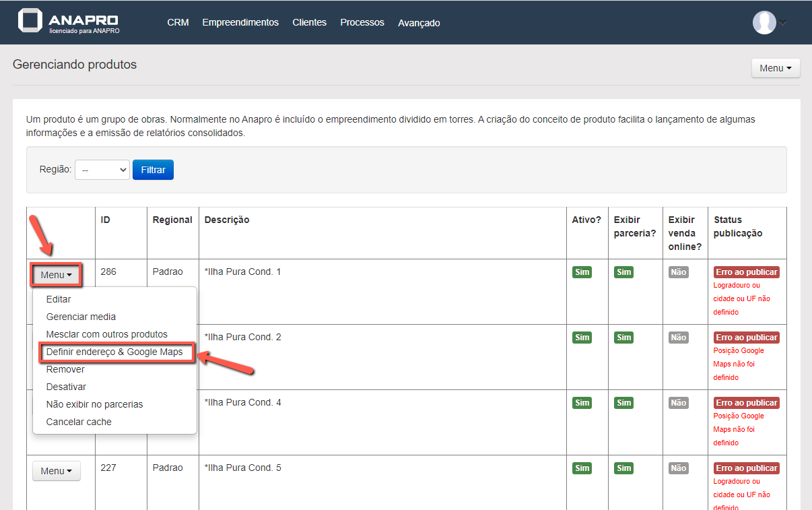Choose Não exibir no parcerias
This screenshot has height=510, width=812.
point(94,404)
